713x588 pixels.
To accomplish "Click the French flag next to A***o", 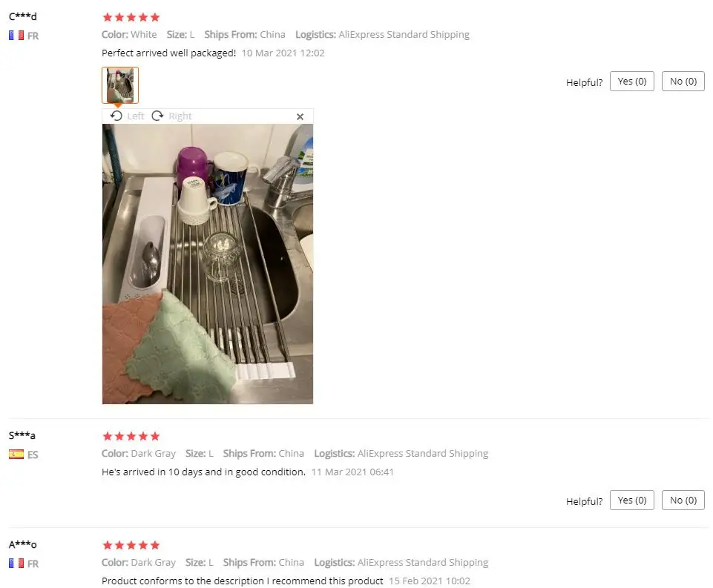I will pyautogui.click(x=16, y=564).
